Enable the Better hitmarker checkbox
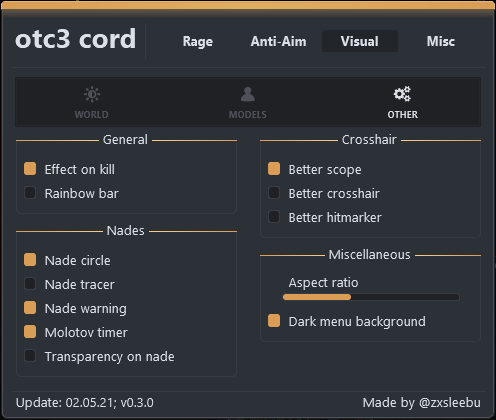Image resolution: width=496 pixels, height=420 pixels. point(274,217)
